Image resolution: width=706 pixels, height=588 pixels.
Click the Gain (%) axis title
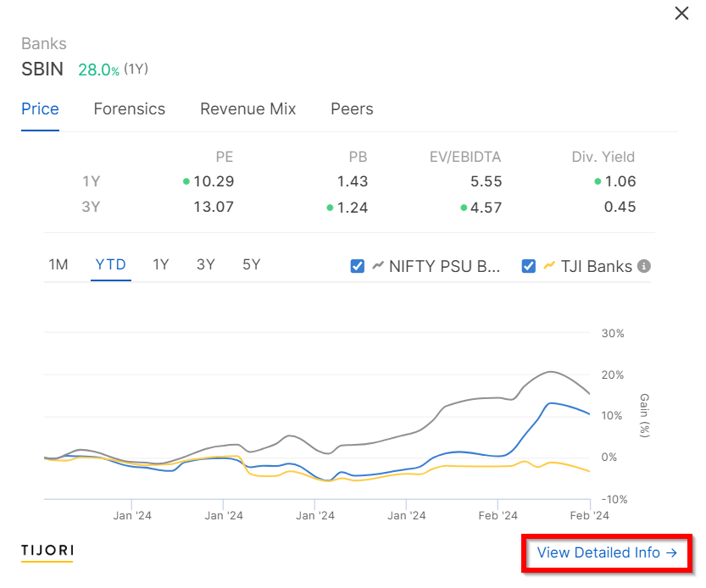point(645,415)
